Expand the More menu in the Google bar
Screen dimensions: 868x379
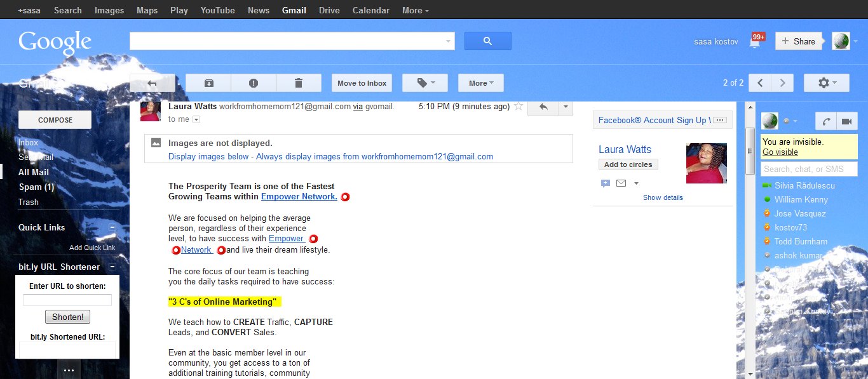coord(416,10)
